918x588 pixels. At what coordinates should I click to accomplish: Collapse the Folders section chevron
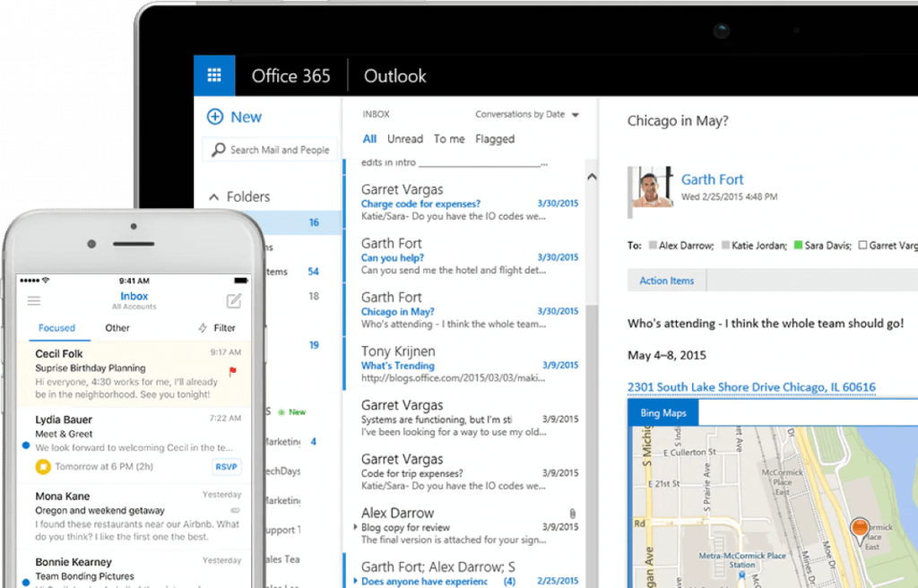point(214,197)
